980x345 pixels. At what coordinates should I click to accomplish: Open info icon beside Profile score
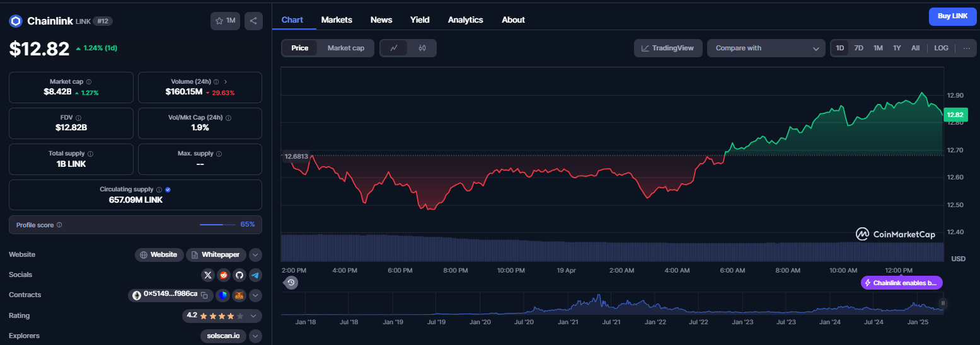(x=59, y=225)
